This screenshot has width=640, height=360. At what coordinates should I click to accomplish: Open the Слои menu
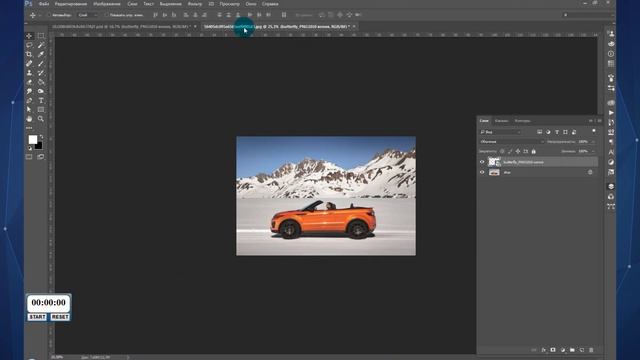coord(132,4)
